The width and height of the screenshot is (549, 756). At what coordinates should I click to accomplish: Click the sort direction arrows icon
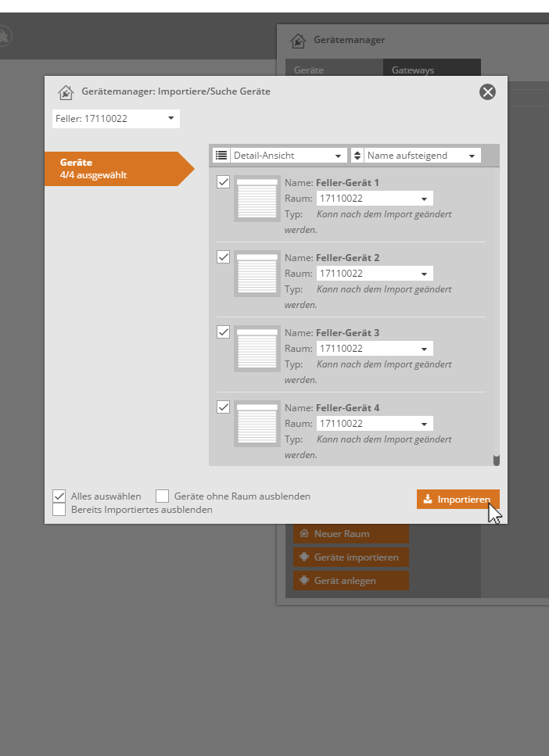357,156
